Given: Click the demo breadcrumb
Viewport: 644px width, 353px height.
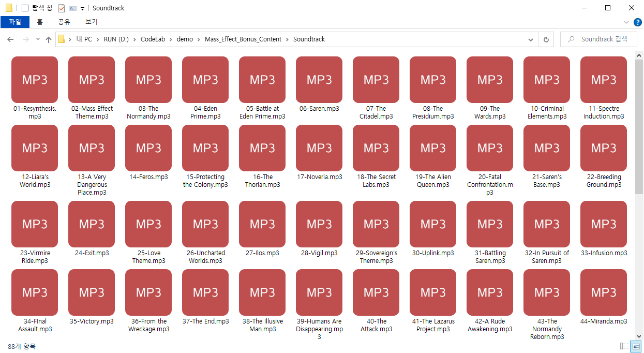Looking at the screenshot, I should [185, 39].
